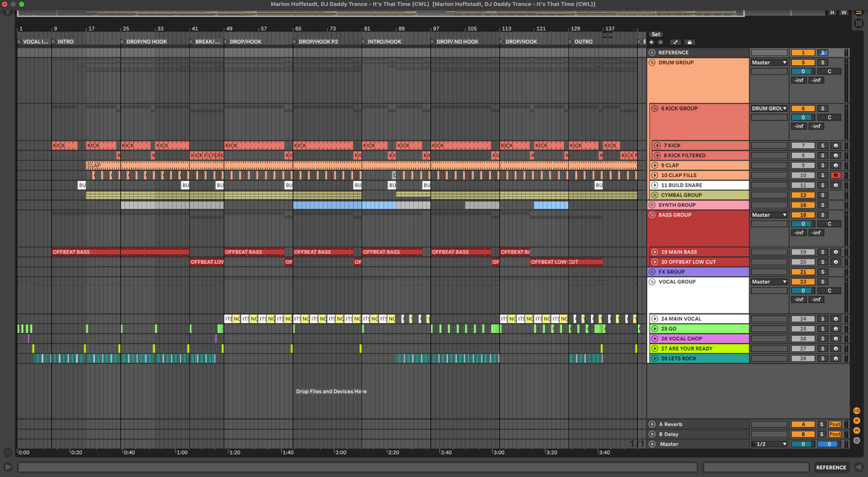868x477 pixels.
Task: Toggle the SYNTH GROUP track activator 16
Action: [x=802, y=205]
